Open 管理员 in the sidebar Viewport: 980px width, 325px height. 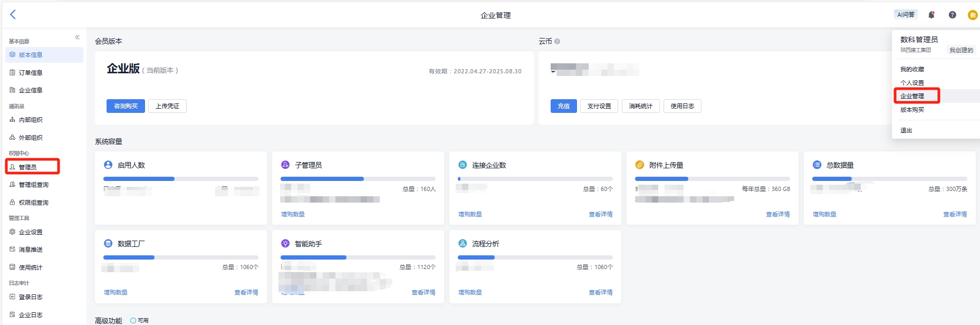(x=28, y=167)
